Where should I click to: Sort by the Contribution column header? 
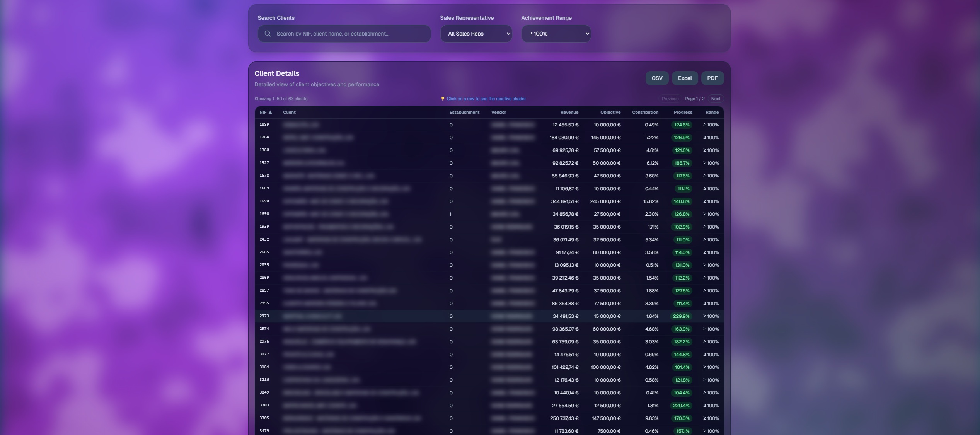click(x=645, y=112)
